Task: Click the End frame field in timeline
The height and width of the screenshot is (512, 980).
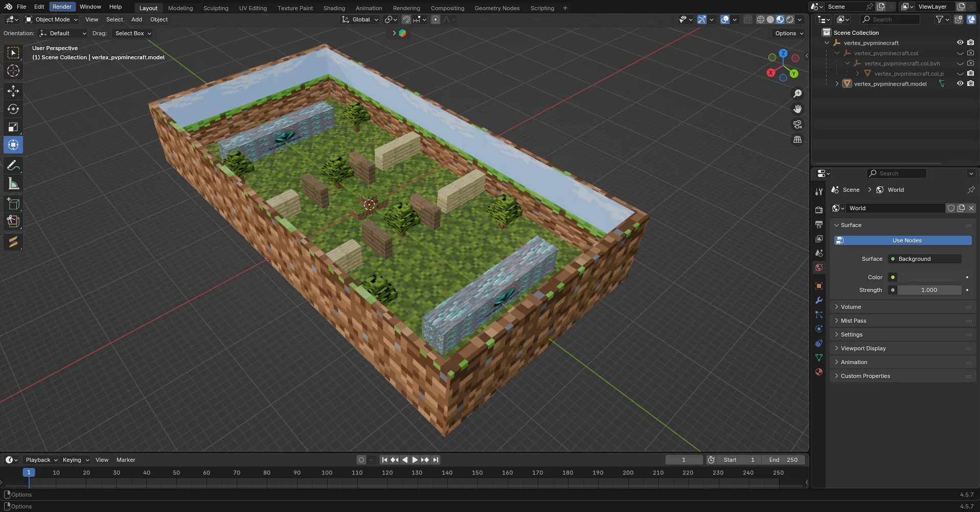Action: point(783,460)
